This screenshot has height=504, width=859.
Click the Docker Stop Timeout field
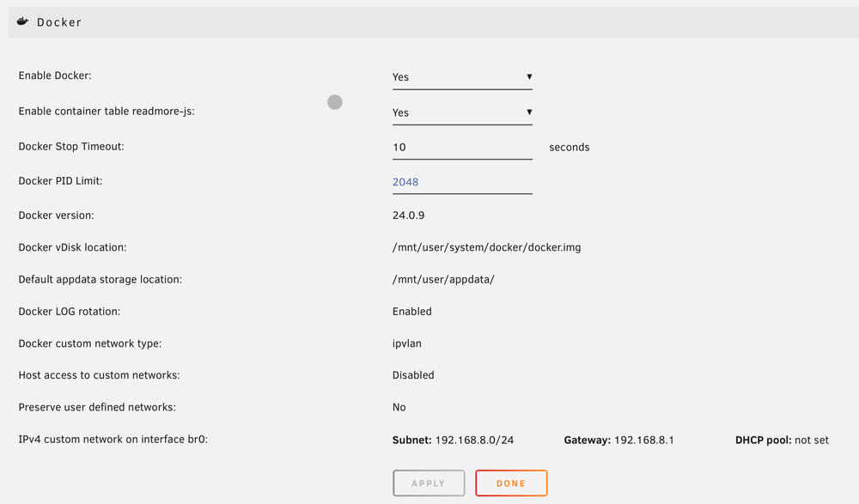pyautogui.click(x=462, y=148)
